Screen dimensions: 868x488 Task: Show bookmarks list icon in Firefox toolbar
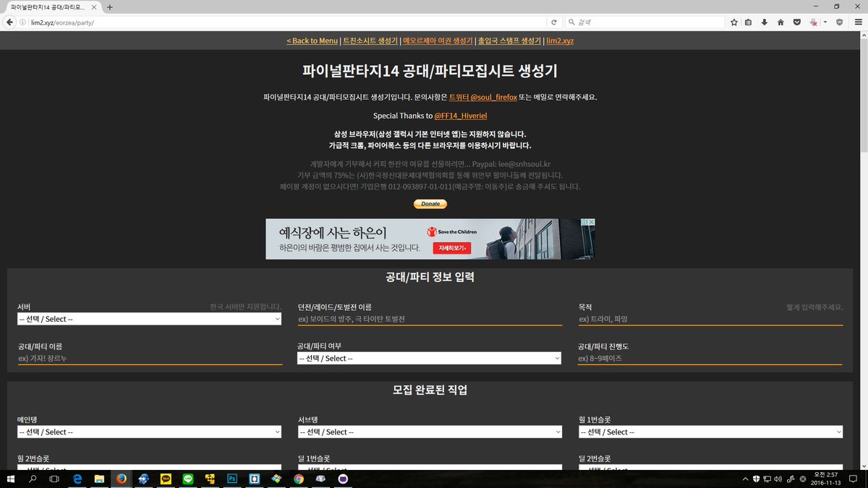point(749,22)
